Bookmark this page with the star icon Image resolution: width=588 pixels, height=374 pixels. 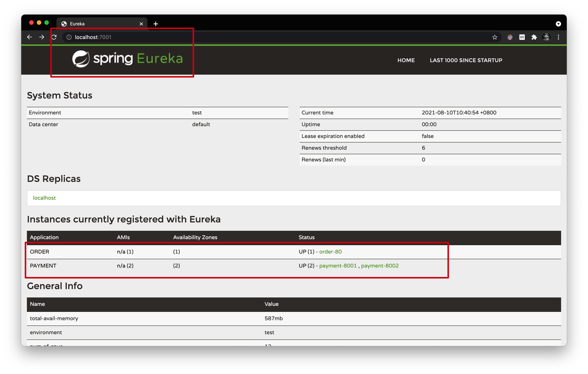tap(494, 37)
